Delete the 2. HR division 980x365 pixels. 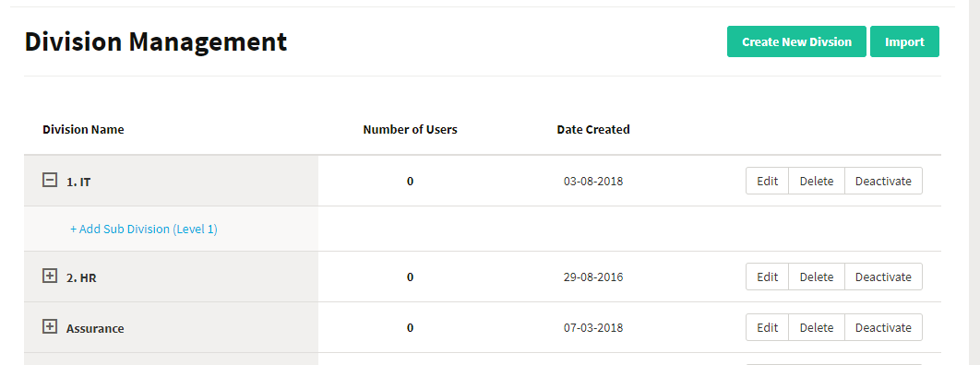click(x=817, y=277)
